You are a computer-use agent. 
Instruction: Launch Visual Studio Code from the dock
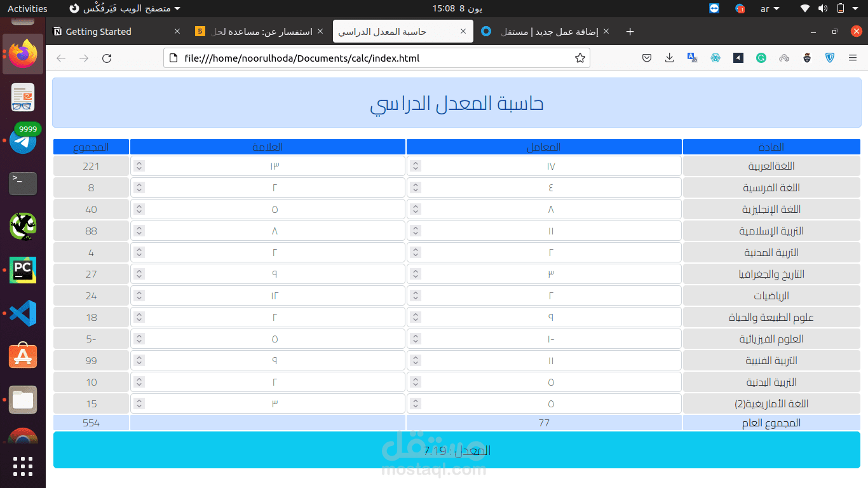[x=22, y=313]
